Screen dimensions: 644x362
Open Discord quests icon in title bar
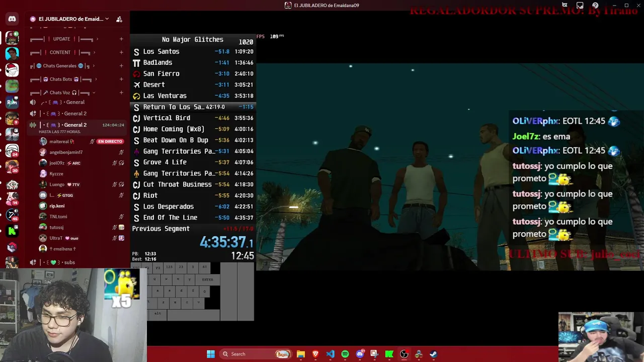(566, 6)
